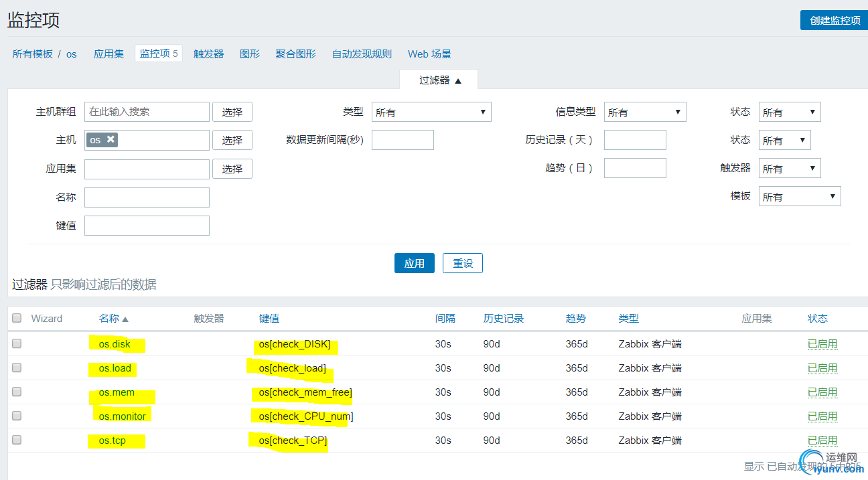Screen dimensions: 868x480
Task: Focus the 键值 input field
Action: (147, 226)
